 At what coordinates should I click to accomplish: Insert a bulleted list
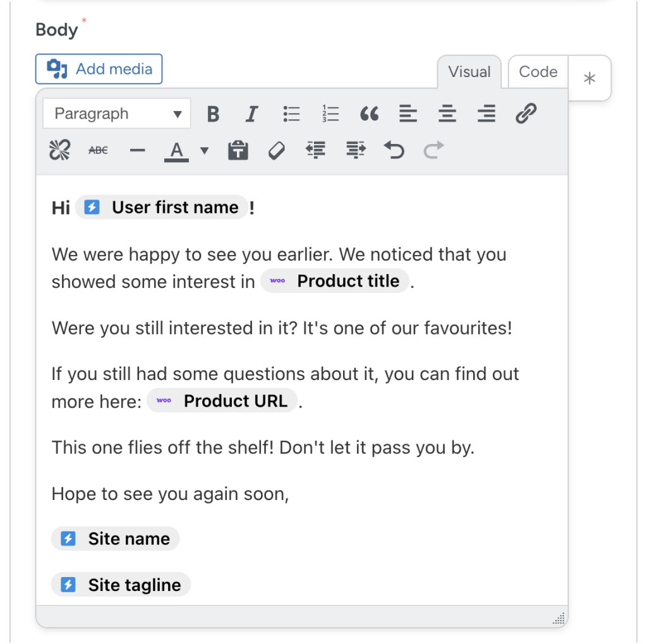291,114
